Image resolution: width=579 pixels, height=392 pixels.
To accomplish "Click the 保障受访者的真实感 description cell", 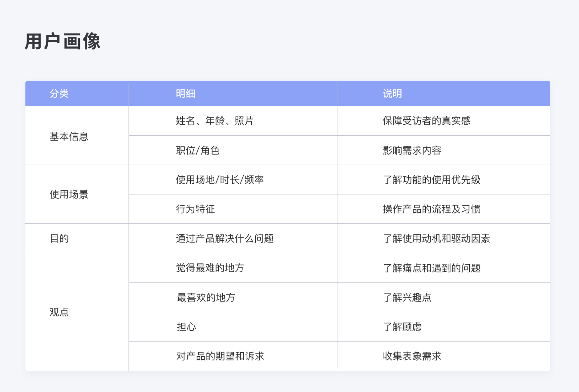I will pos(427,121).
